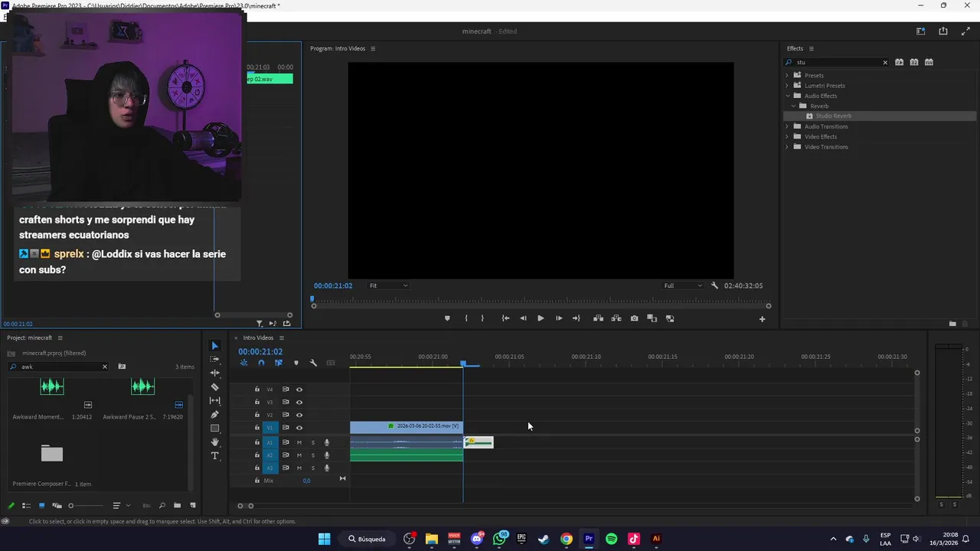Step forward one frame
Image resolution: width=980 pixels, height=551 pixels.
558,318
